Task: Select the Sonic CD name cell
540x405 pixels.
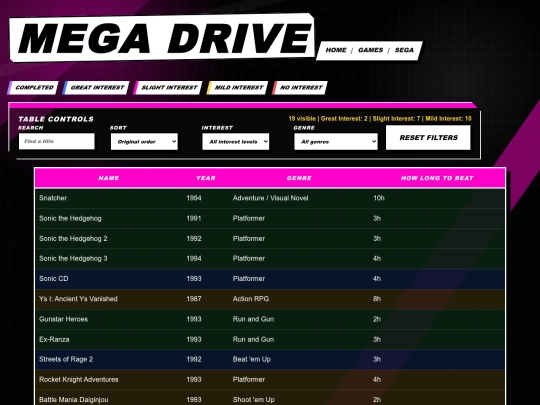Action: (x=54, y=279)
